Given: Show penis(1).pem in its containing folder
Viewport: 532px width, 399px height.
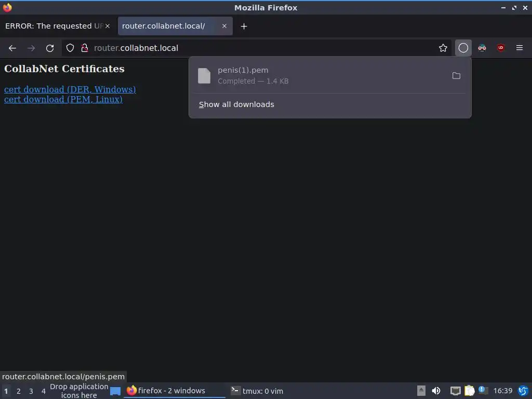Looking at the screenshot, I should pos(456,76).
